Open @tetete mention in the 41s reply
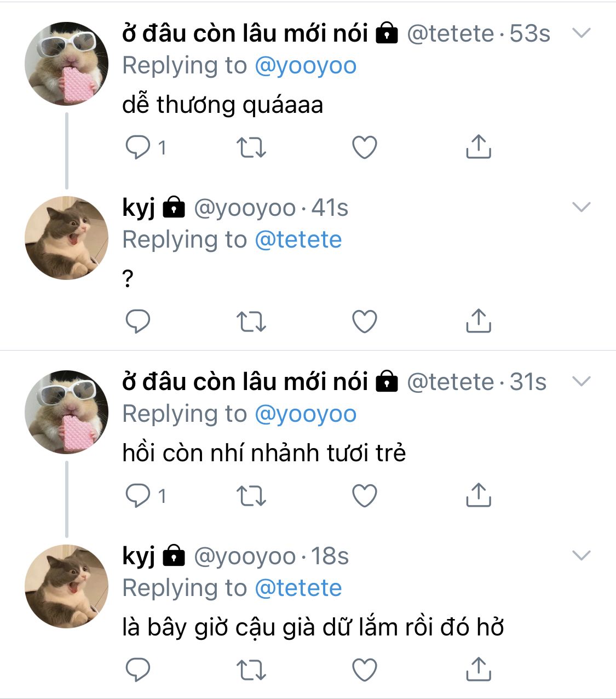 pyautogui.click(x=298, y=240)
